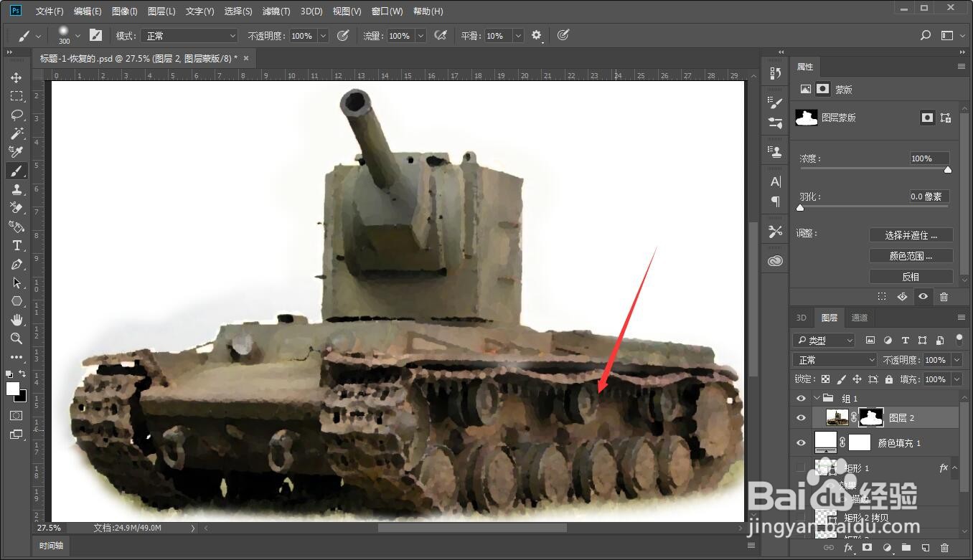Hide the 图层 2 layer

(801, 418)
